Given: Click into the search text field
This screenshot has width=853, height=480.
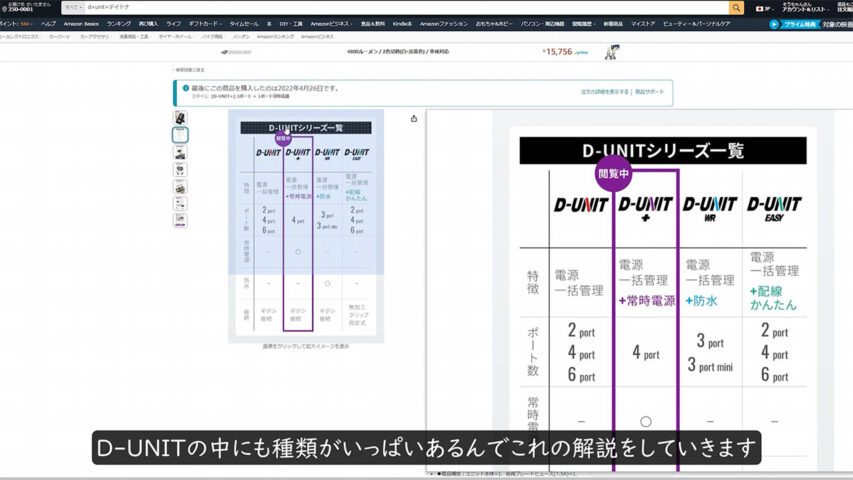Looking at the screenshot, I should point(400,8).
